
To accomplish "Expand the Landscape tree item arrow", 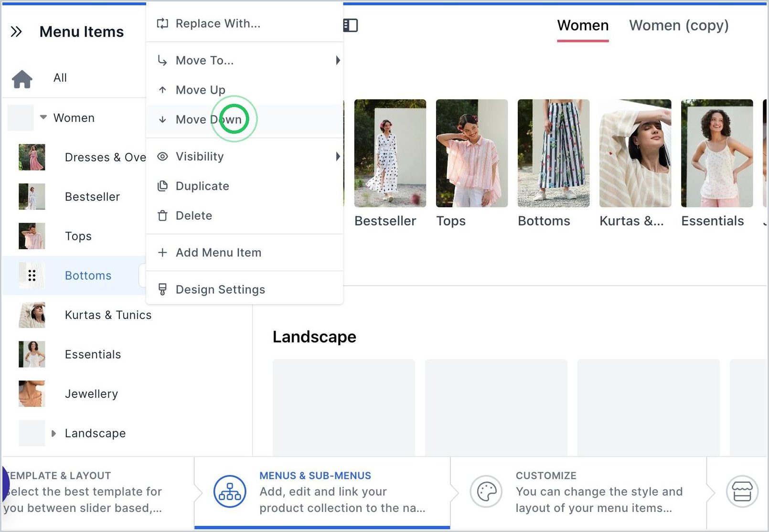I will tap(53, 433).
